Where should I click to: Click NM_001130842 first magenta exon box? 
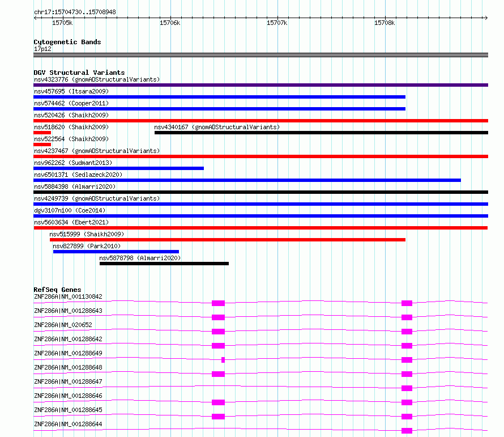pos(218,303)
